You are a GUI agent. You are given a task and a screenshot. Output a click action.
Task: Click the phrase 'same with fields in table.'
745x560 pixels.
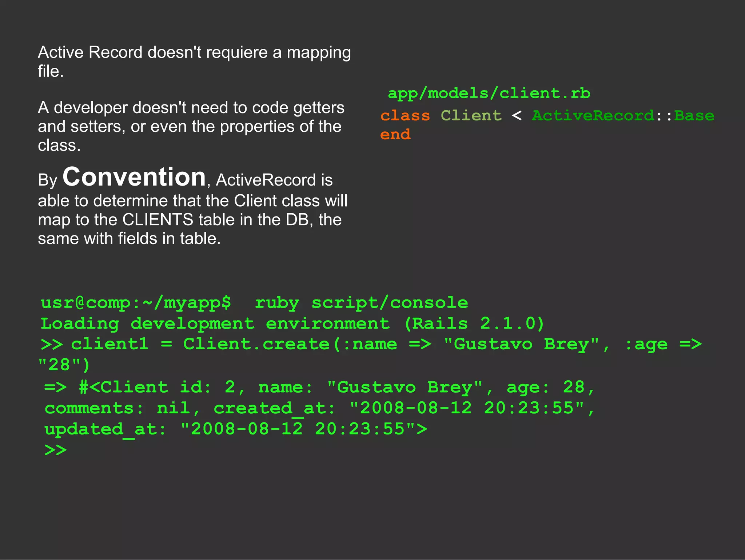click(x=129, y=239)
